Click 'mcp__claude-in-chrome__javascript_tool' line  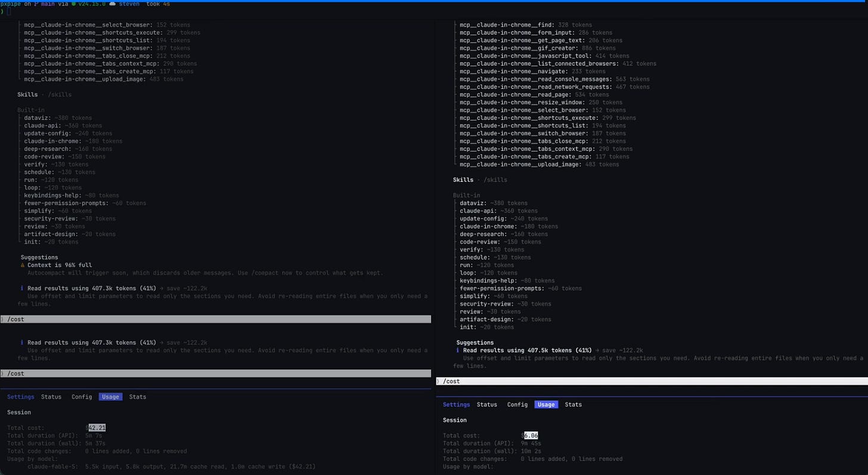[544, 56]
